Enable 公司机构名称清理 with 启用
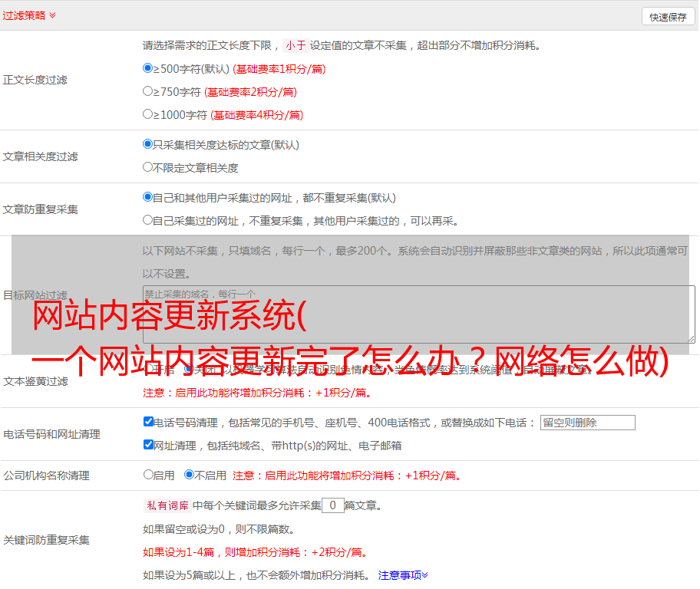 149,475
